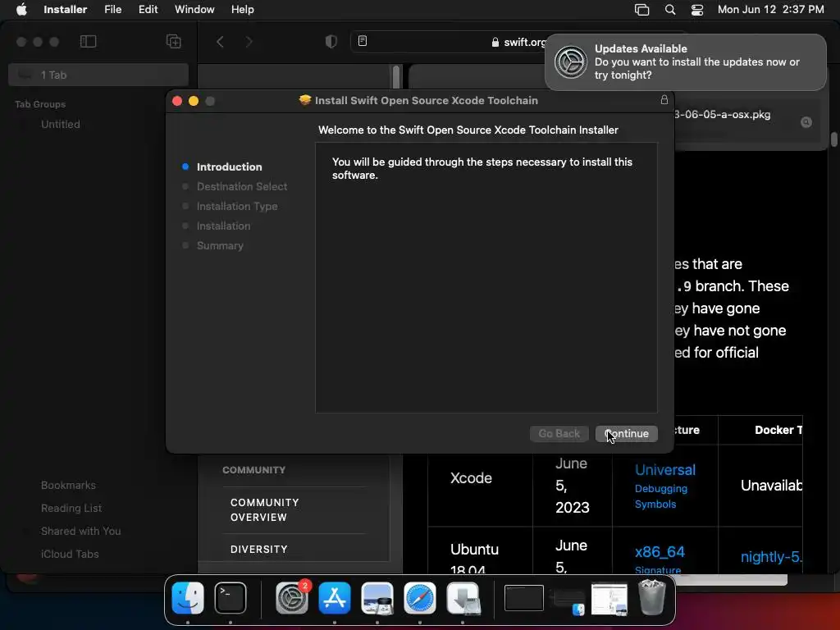Select the Destination Select step
This screenshot has height=630, width=840.
pos(242,186)
